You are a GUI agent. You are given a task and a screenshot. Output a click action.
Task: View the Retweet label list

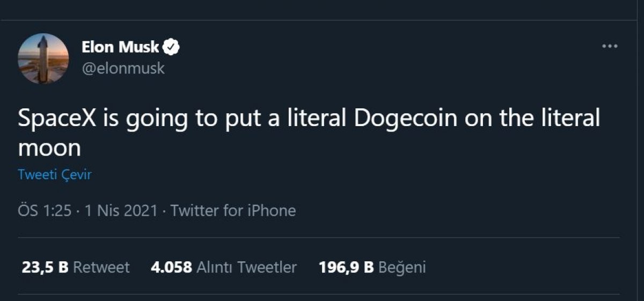point(101,267)
